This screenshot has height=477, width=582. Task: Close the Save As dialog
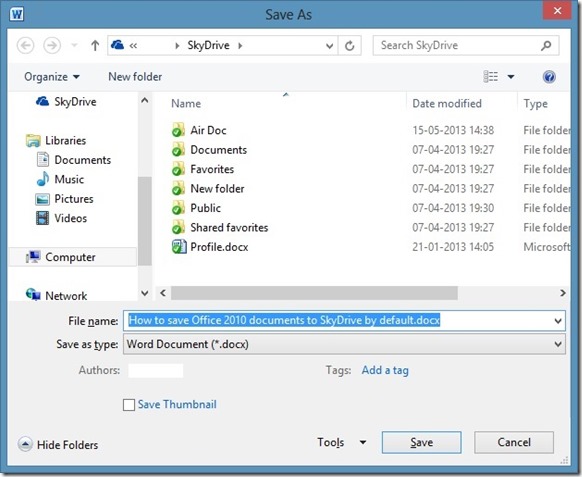point(557,11)
